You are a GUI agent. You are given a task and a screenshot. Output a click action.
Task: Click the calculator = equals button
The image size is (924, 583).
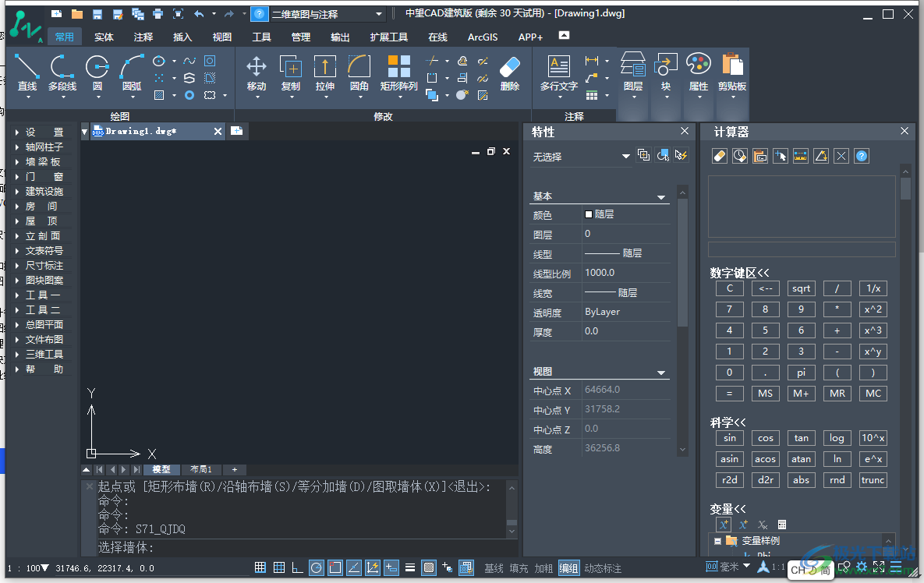[x=730, y=394]
